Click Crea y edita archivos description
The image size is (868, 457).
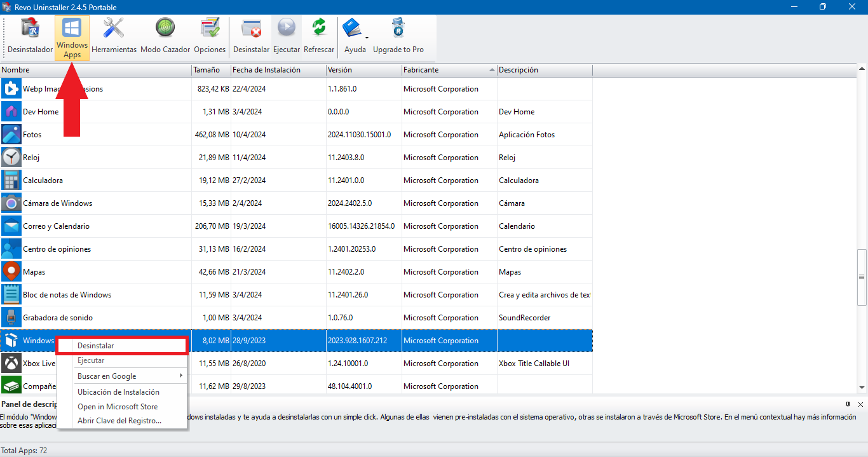[545, 295]
